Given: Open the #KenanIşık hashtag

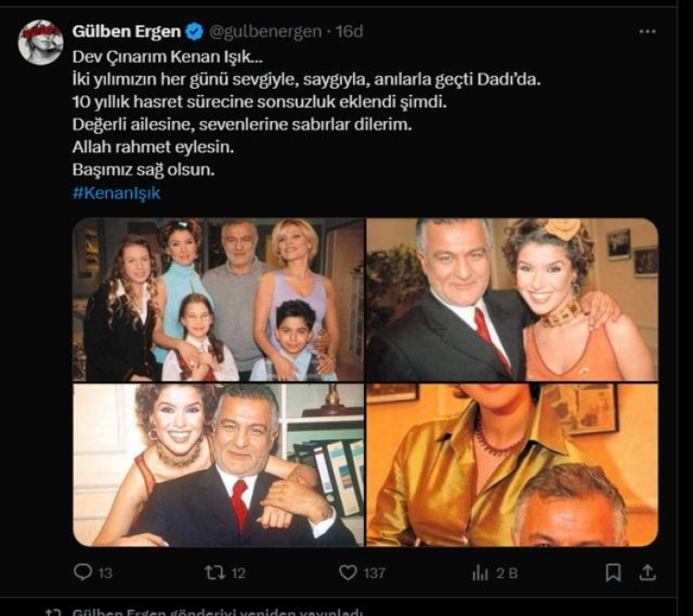Looking at the screenshot, I should tap(115, 193).
